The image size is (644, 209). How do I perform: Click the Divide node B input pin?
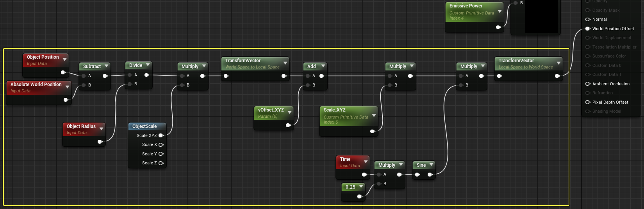[x=130, y=84]
